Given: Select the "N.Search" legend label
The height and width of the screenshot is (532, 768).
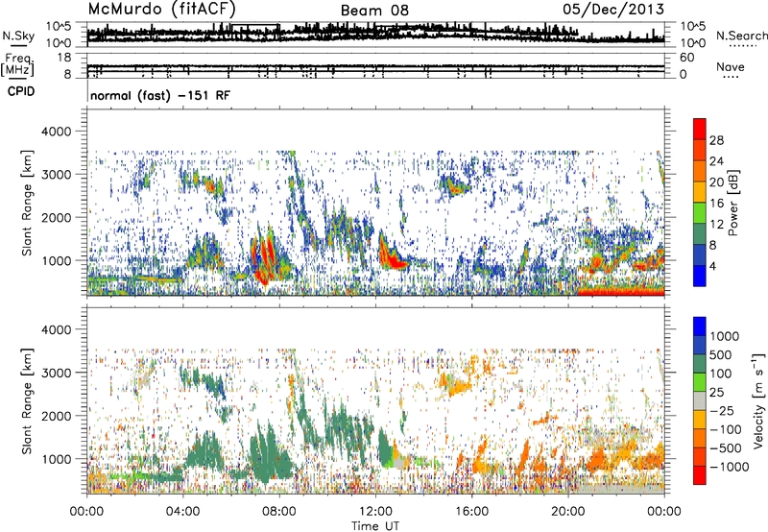Looking at the screenshot, I should (741, 36).
